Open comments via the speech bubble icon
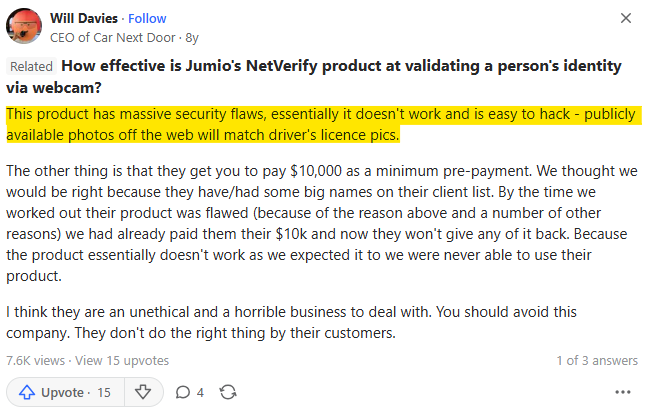The width and height of the screenshot is (646, 410). pos(183,392)
